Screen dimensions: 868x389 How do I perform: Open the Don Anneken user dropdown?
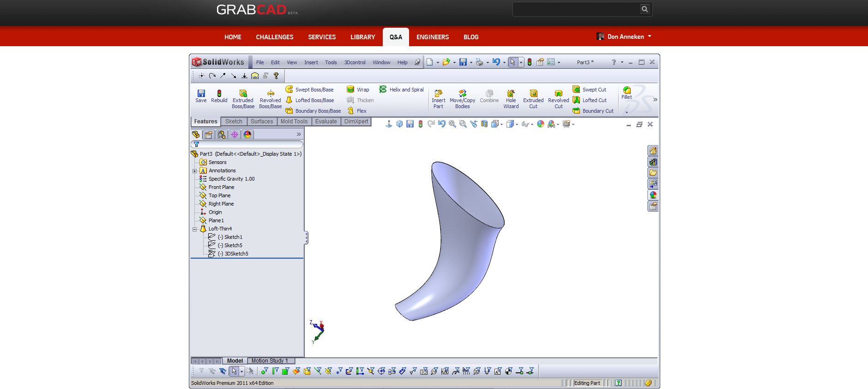(624, 36)
